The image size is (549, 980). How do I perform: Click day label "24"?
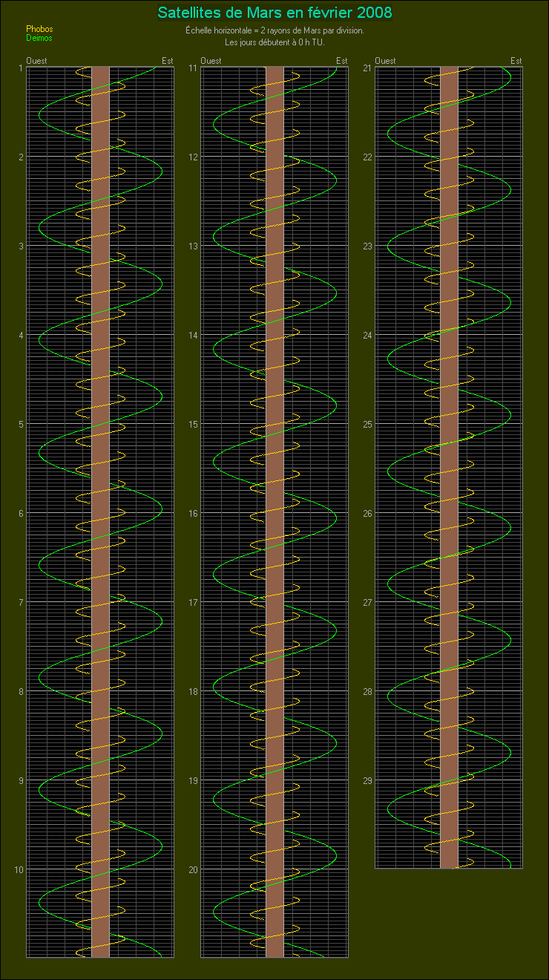click(367, 335)
